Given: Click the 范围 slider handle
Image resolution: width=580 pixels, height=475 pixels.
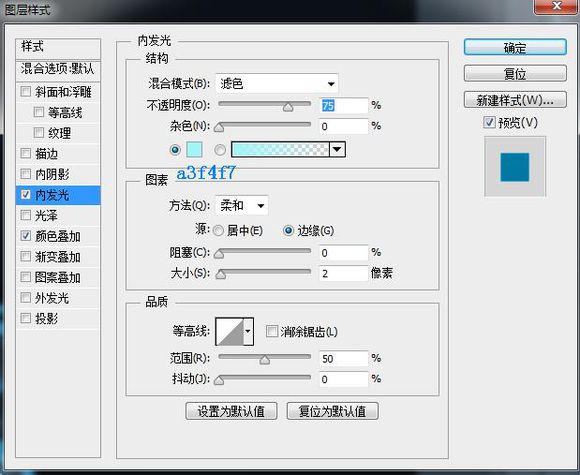Looking at the screenshot, I should coord(264,360).
